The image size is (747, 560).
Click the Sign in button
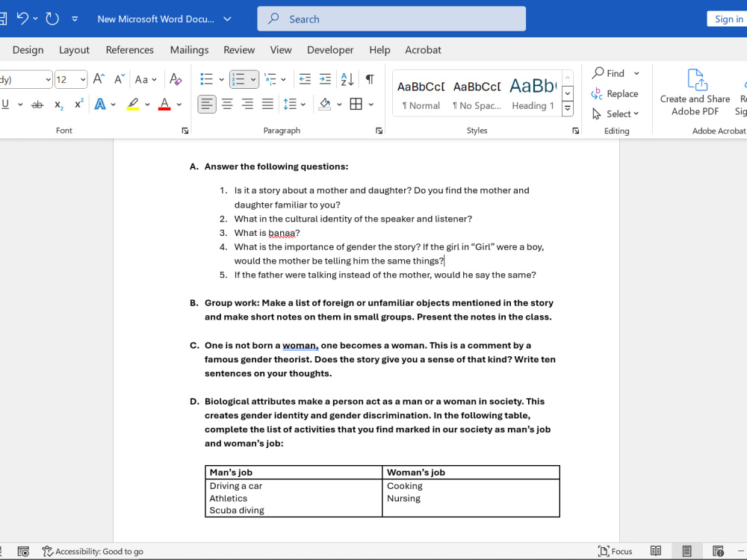click(x=728, y=19)
